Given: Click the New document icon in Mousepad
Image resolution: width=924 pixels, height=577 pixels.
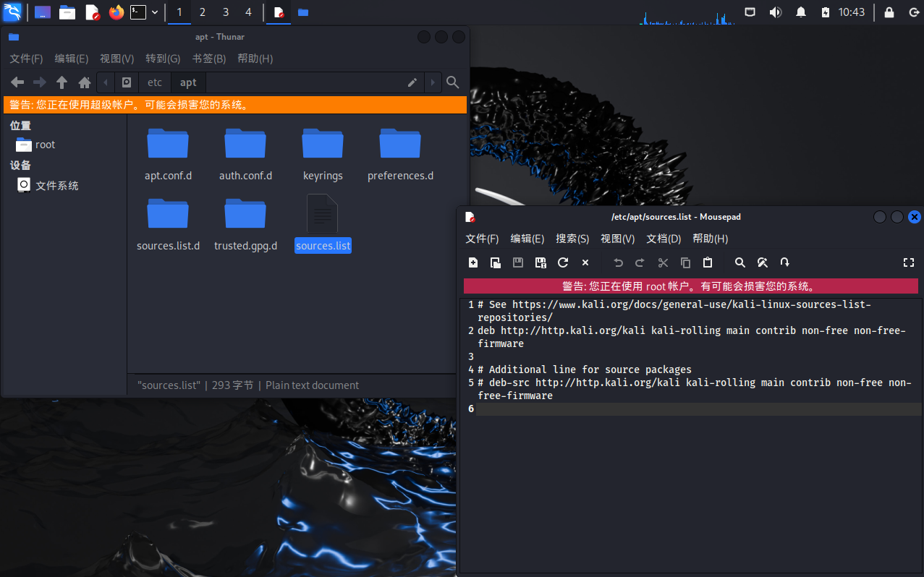Looking at the screenshot, I should point(473,262).
